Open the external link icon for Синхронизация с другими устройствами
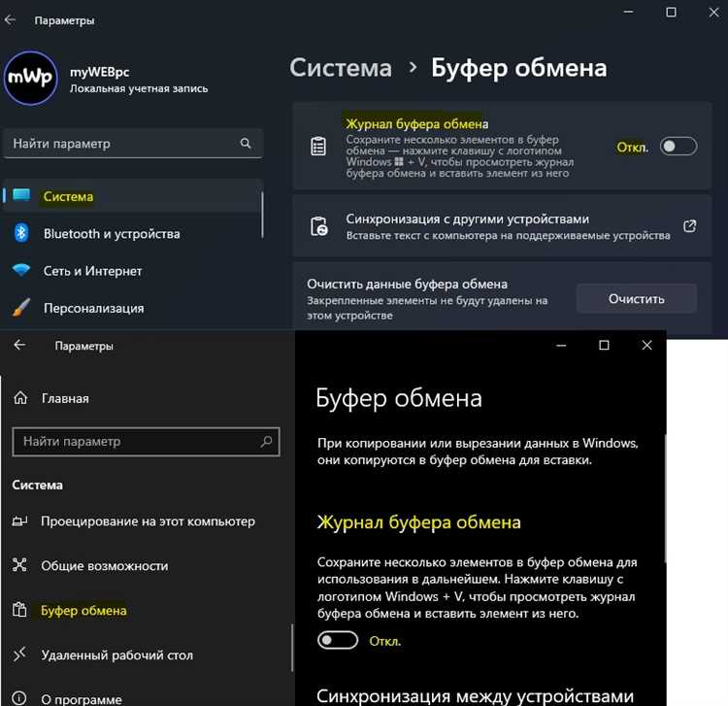 [690, 226]
